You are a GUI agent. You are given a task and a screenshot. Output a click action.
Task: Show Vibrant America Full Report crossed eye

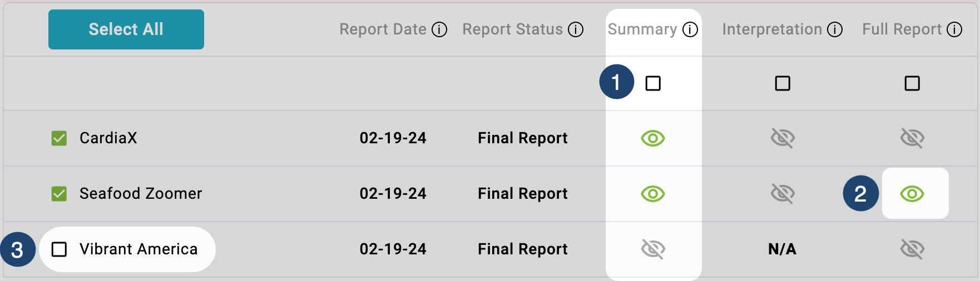pyautogui.click(x=912, y=249)
